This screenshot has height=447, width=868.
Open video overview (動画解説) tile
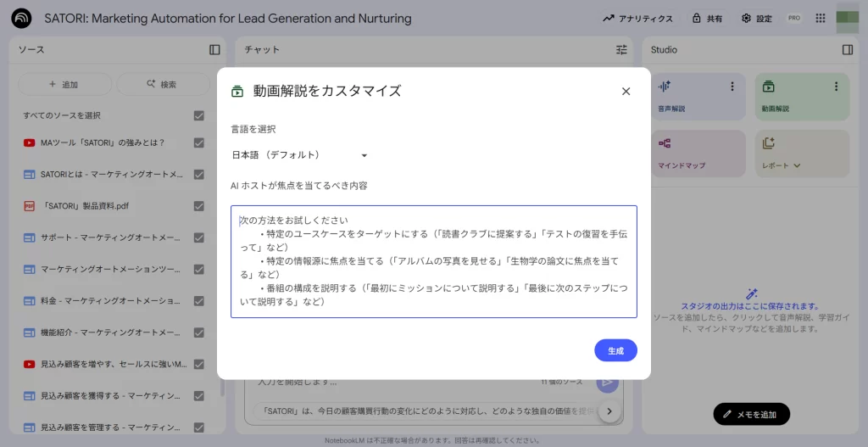802,97
